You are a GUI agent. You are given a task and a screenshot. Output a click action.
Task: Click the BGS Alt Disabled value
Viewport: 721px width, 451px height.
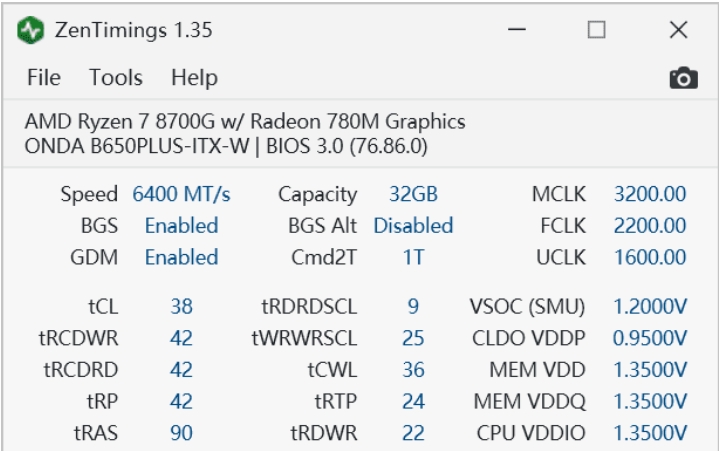413,226
